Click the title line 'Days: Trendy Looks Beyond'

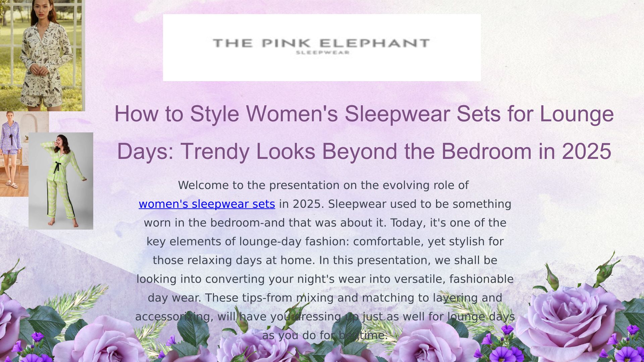[364, 151]
